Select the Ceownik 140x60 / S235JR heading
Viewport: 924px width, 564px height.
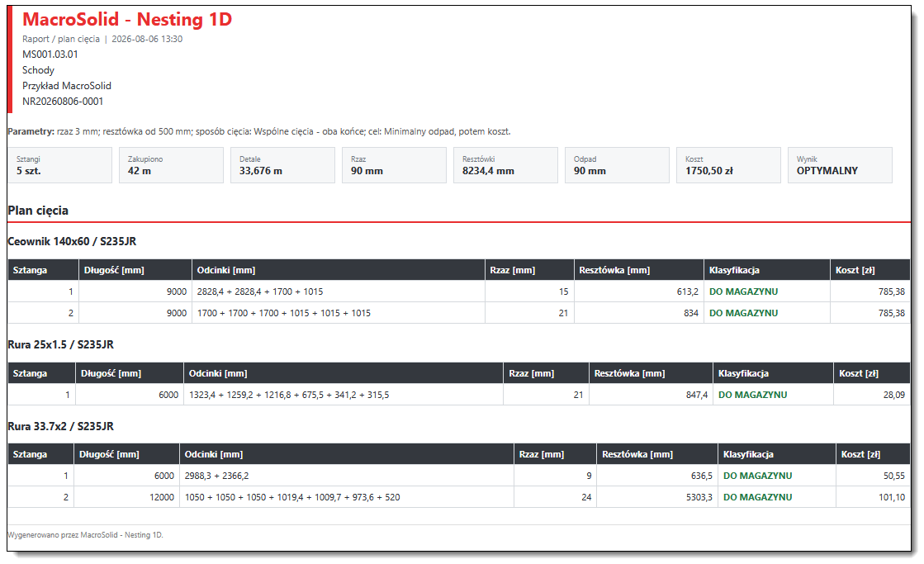point(72,242)
